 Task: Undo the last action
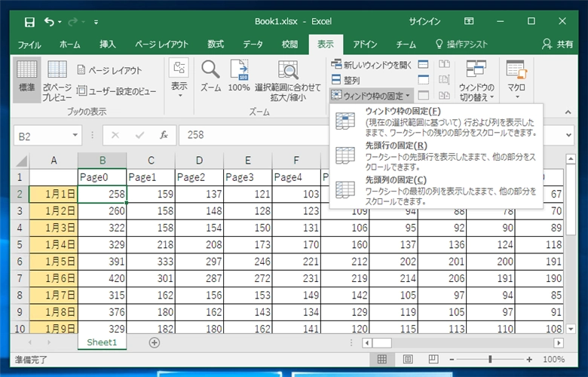[49, 22]
